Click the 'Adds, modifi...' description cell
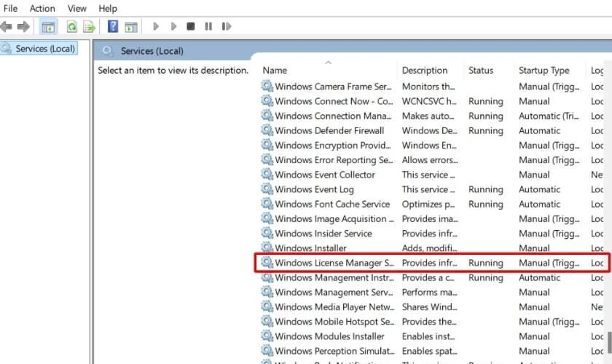Viewport: 612px width, 364px height. [x=429, y=248]
